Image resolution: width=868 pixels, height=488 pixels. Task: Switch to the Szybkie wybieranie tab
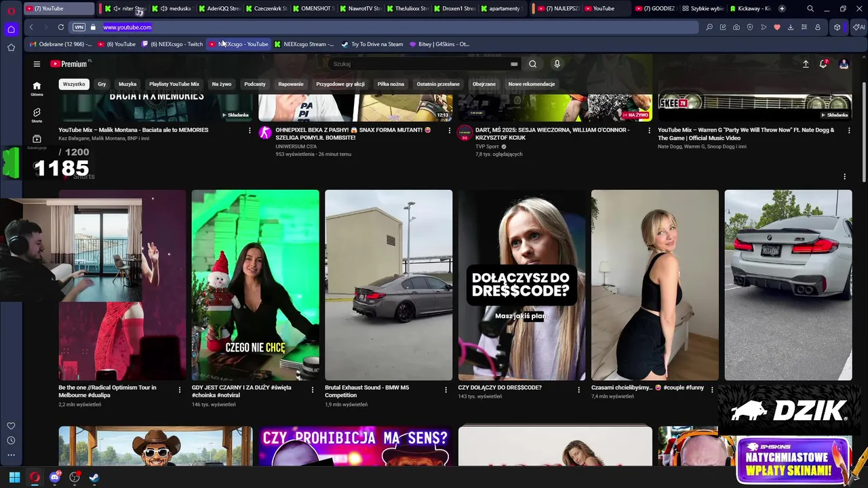tap(703, 9)
